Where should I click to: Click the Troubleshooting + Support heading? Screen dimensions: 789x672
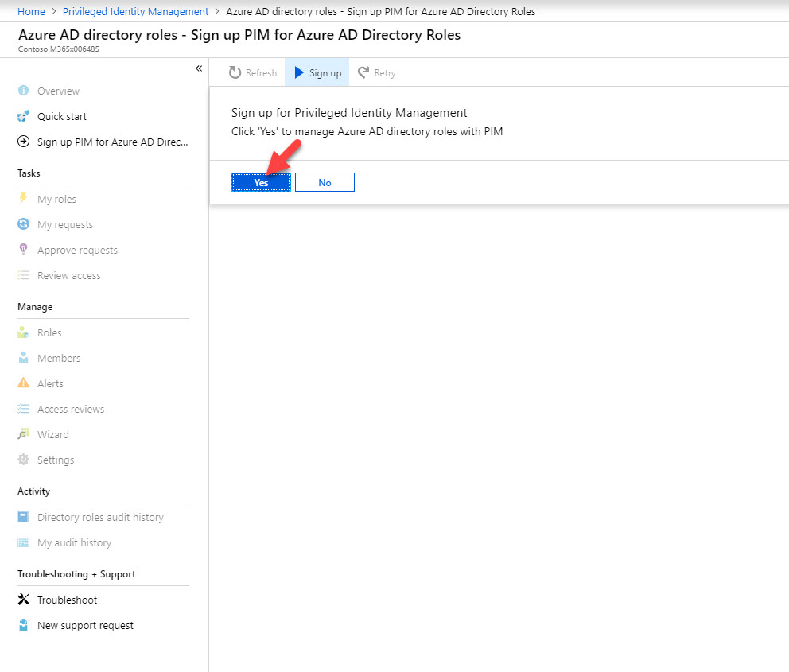coord(76,574)
